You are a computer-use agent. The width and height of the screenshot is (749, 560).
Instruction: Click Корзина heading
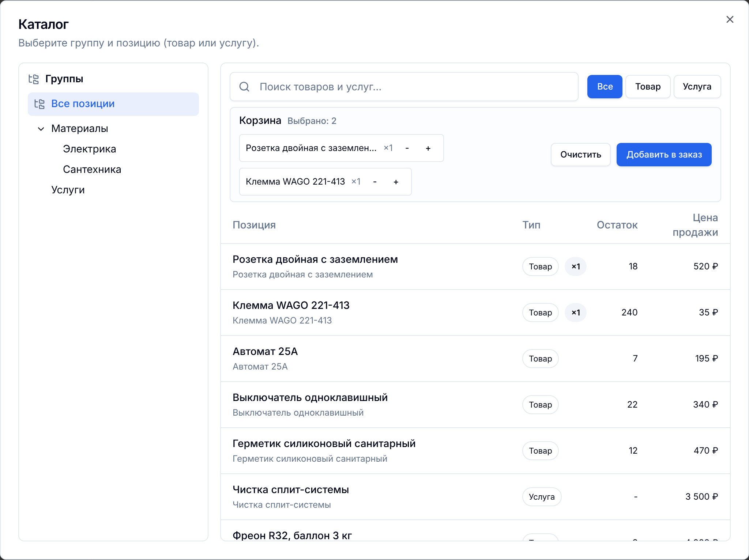(x=260, y=121)
